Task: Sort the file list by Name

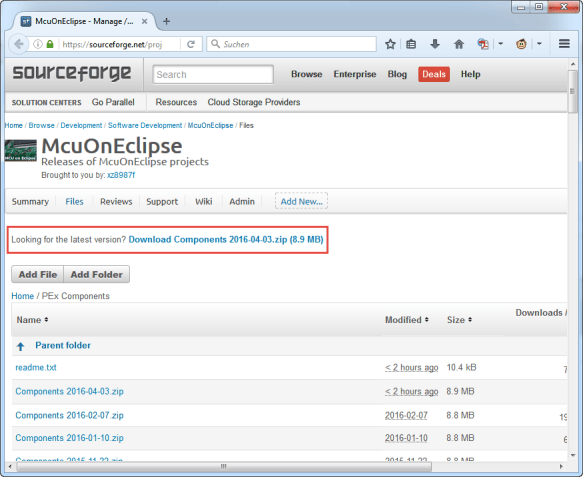Action: (x=32, y=320)
